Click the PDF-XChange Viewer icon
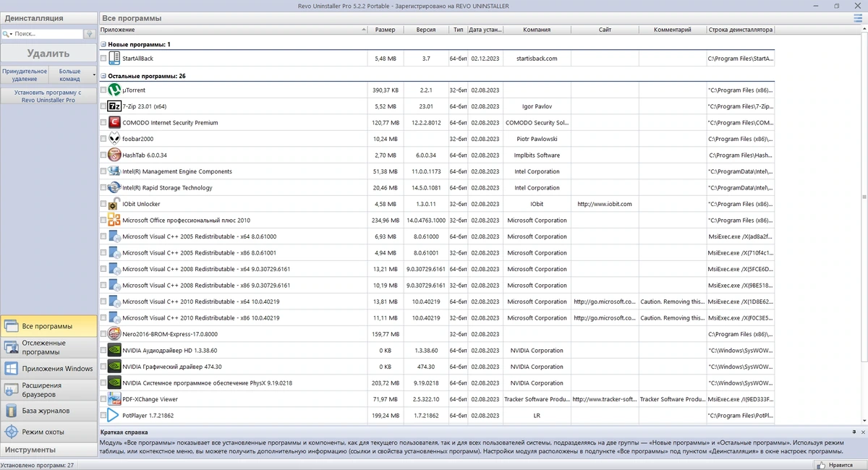Image resolution: width=868 pixels, height=470 pixels. (114, 399)
